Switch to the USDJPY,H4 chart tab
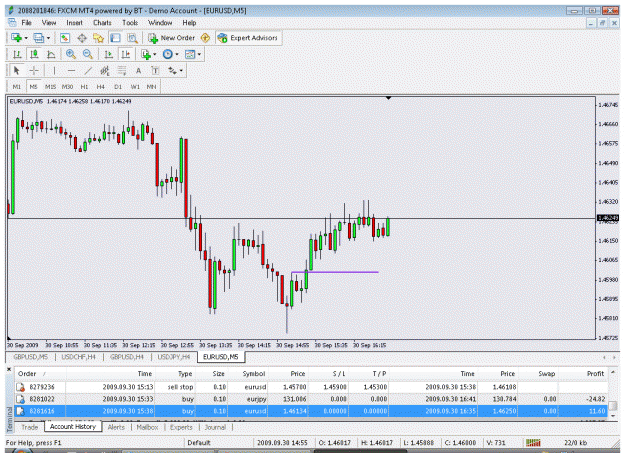625x453 pixels. click(x=174, y=357)
